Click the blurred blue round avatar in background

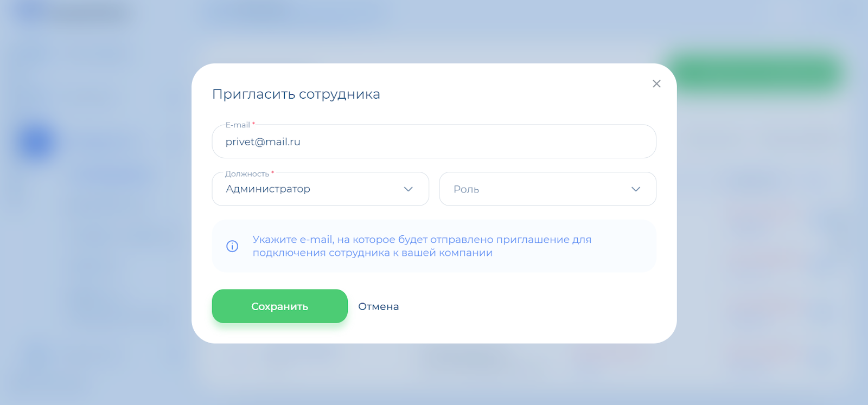[x=37, y=143]
